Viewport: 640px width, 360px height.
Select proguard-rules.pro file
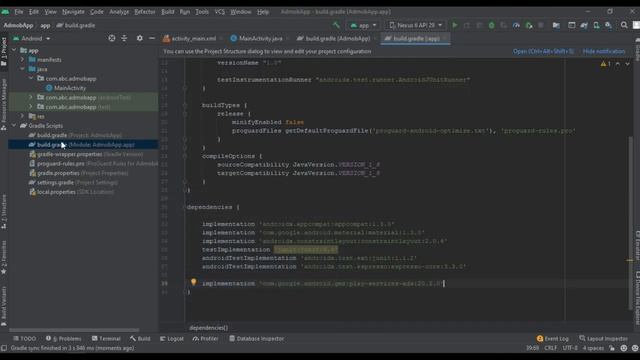click(94, 164)
